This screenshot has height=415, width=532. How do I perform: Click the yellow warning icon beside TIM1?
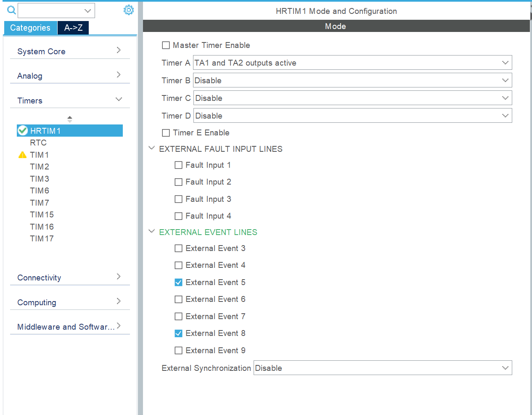[x=23, y=155]
